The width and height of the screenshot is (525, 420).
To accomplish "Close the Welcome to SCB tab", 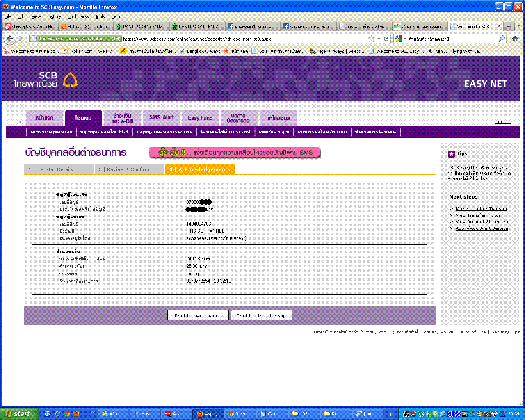I will [499, 26].
